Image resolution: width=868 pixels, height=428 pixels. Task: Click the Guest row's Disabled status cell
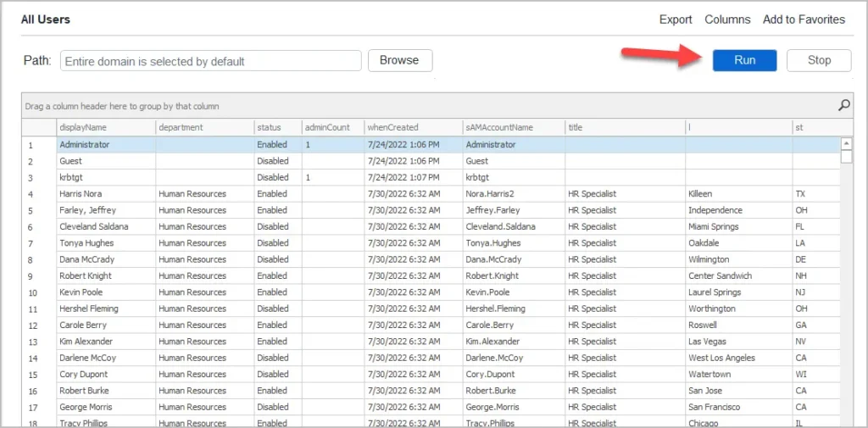coord(278,161)
